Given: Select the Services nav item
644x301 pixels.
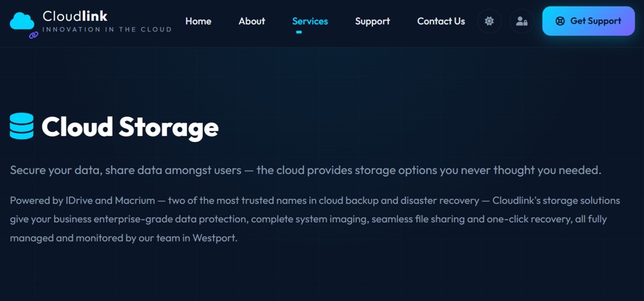Looking at the screenshot, I should (x=310, y=21).
